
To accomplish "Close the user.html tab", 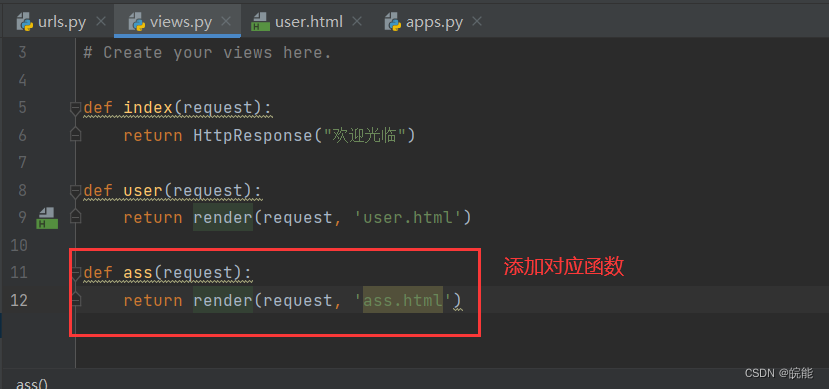I will click(357, 22).
